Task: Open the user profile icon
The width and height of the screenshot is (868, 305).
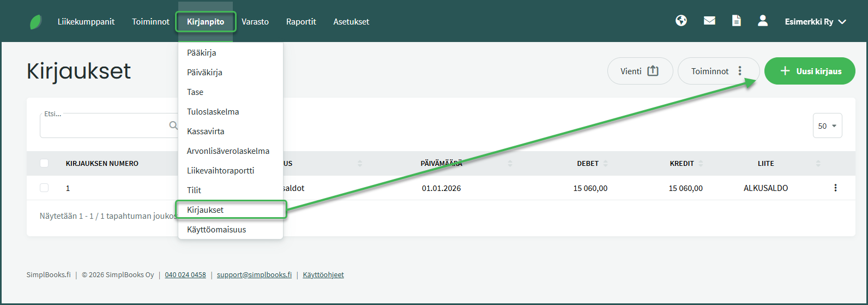Action: click(x=763, y=21)
